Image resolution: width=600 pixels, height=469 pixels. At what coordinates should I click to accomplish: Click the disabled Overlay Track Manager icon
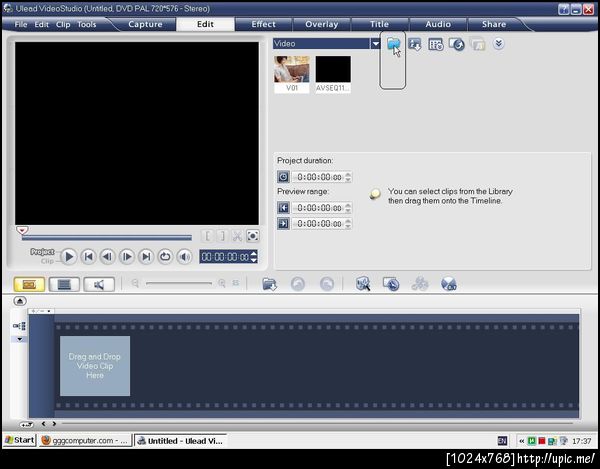(x=420, y=284)
